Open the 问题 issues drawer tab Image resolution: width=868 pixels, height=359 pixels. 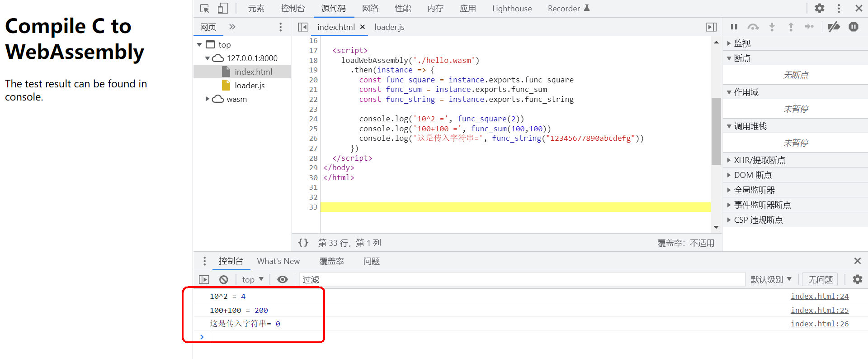[x=371, y=261]
